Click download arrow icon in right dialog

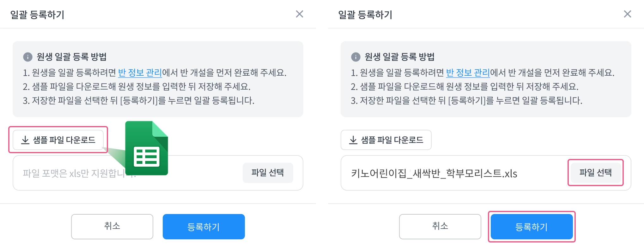353,140
